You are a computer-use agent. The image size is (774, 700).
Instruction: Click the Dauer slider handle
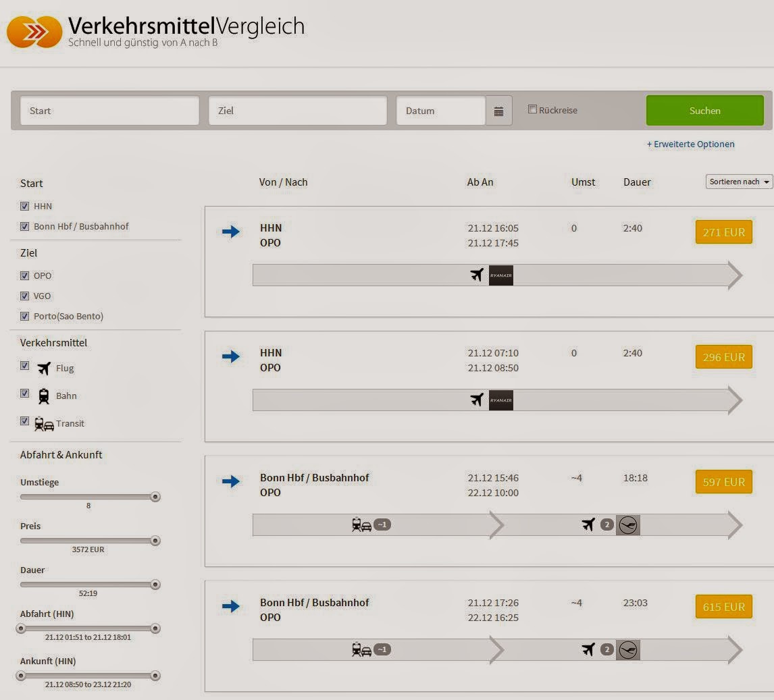click(155, 585)
